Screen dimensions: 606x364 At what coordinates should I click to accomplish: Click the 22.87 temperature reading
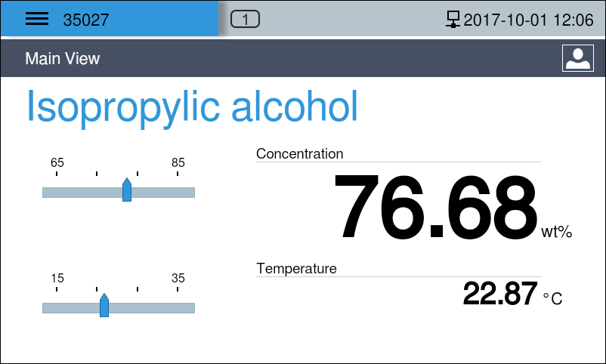500,294
